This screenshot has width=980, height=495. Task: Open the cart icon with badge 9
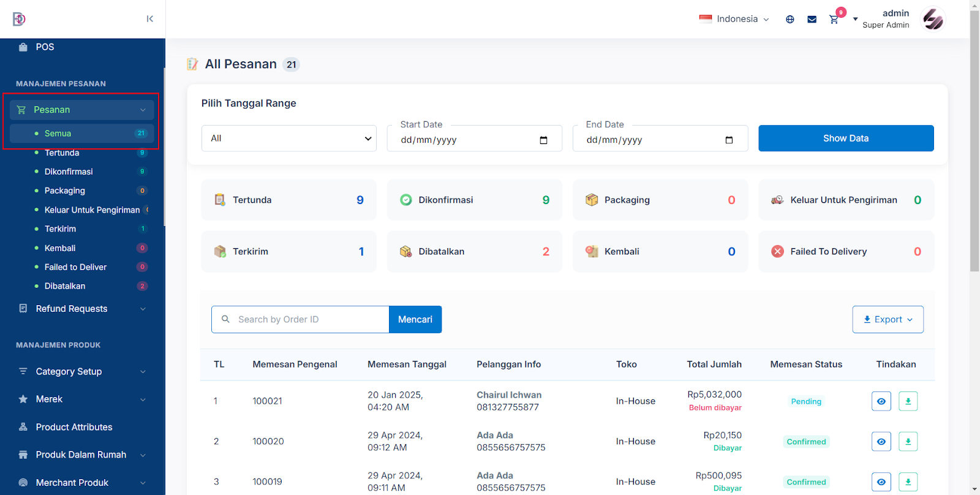(834, 20)
